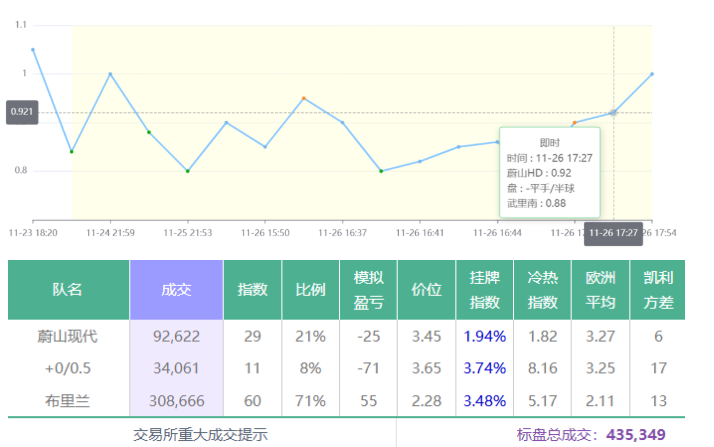Viewport: 714px width, 447px height.
Task: Click the 布里兰 team name
Action: point(68,400)
